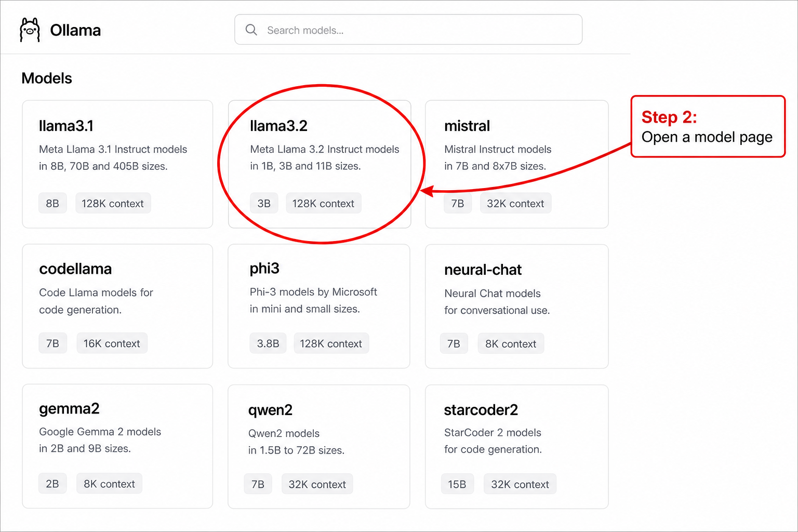Click 128K context tag on llama3.2

click(x=323, y=203)
